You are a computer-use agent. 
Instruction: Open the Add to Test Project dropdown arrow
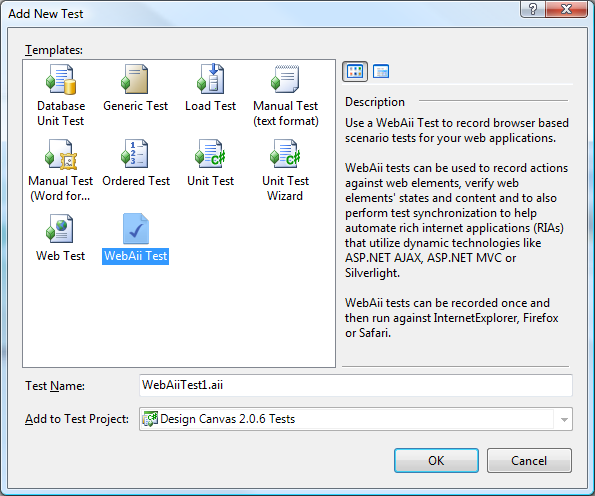(564, 419)
